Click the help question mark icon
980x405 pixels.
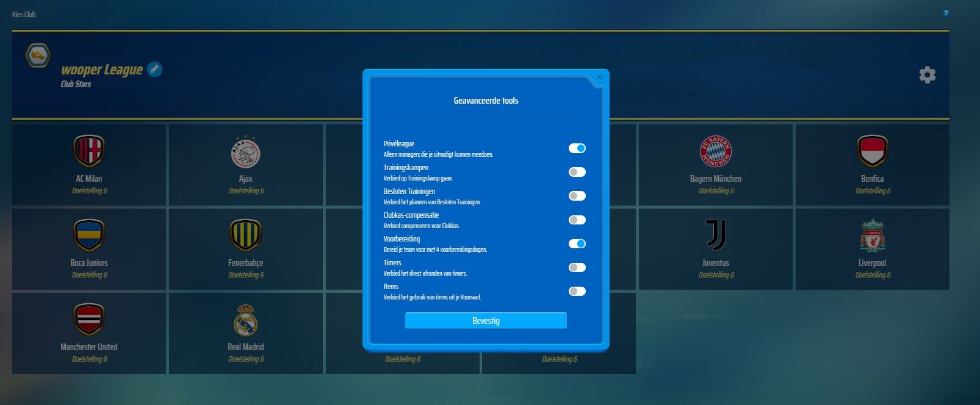(x=946, y=13)
